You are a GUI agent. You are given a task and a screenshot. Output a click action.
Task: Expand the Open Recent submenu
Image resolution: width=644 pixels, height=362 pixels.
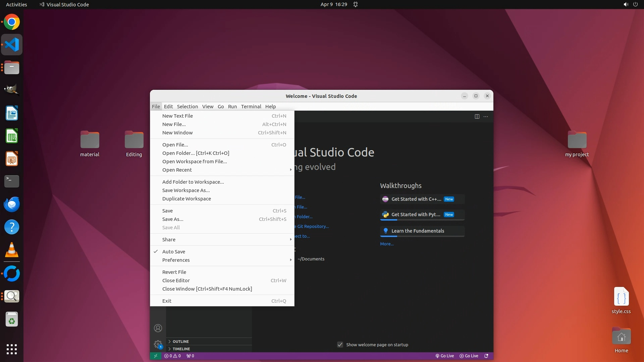[x=177, y=170]
